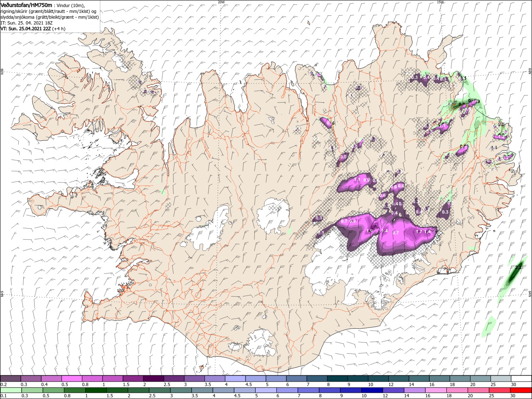Click the 'rigning/skúrir' legend description line

[48, 11]
